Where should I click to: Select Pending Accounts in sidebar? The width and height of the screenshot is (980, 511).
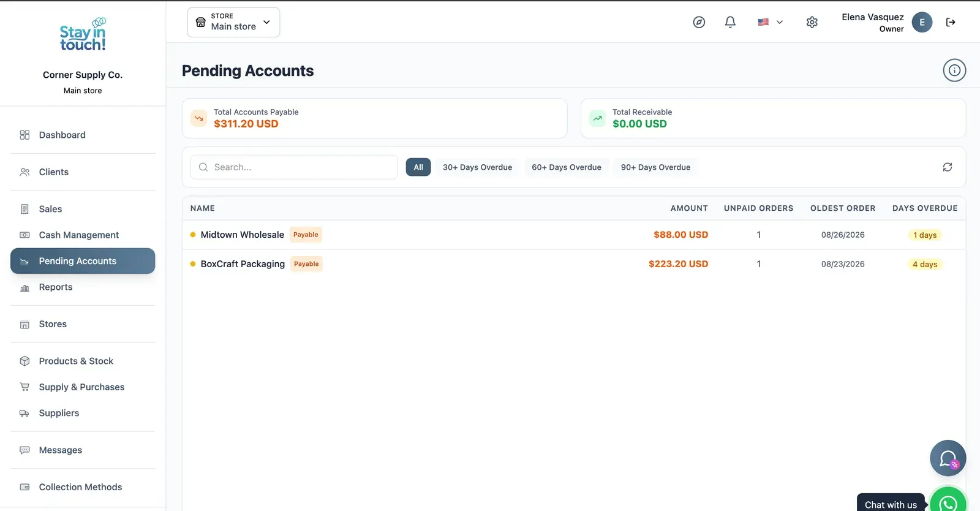pyautogui.click(x=83, y=261)
